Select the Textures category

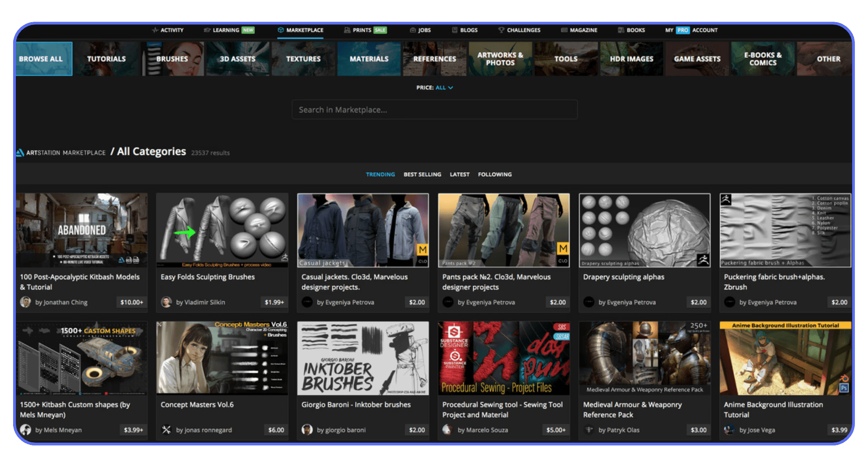(303, 59)
